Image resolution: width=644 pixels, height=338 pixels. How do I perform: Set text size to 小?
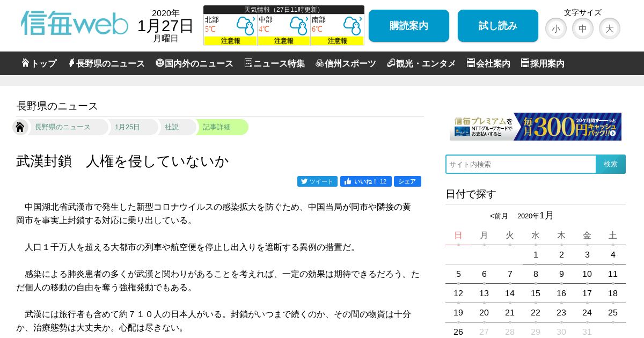click(x=556, y=28)
